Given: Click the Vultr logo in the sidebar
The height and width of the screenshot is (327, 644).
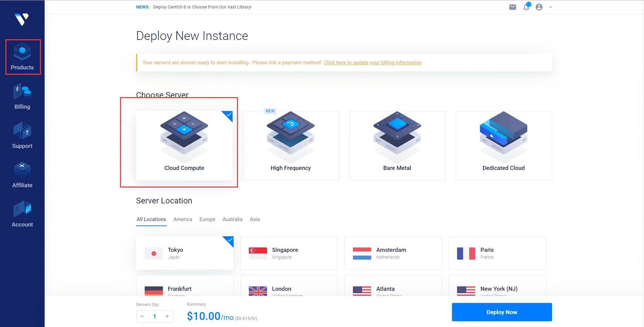Looking at the screenshot, I should click(22, 19).
